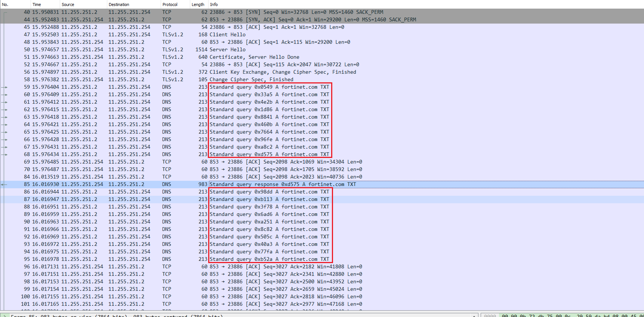Select packet 69 ACK with Ack=1069
The height and width of the screenshot is (317, 644).
[322, 162]
